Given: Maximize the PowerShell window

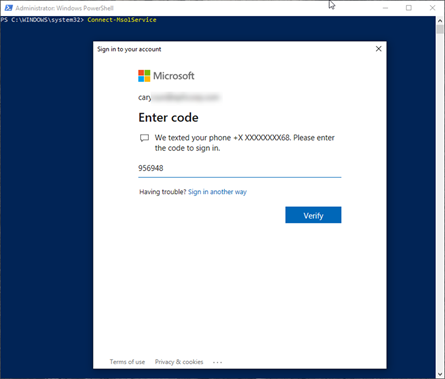Looking at the screenshot, I should pyautogui.click(x=409, y=8).
